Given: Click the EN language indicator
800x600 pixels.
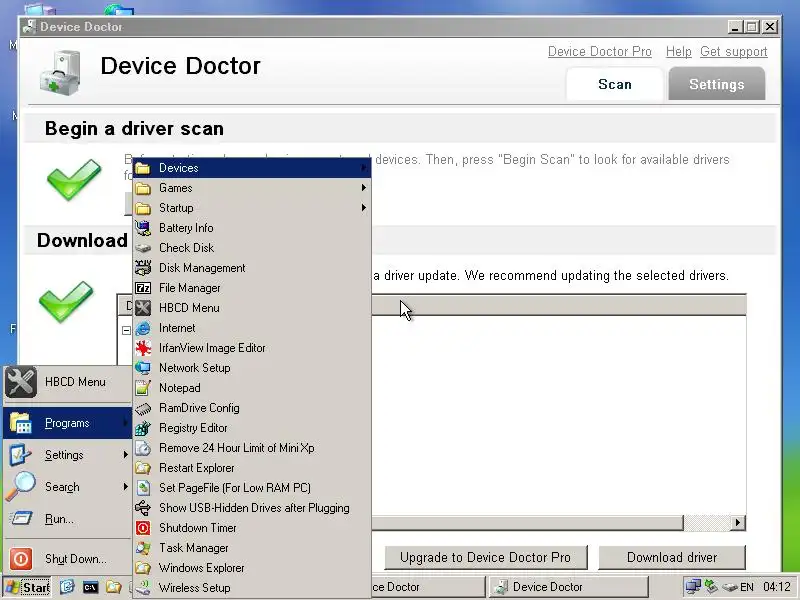Looking at the screenshot, I should click(746, 587).
